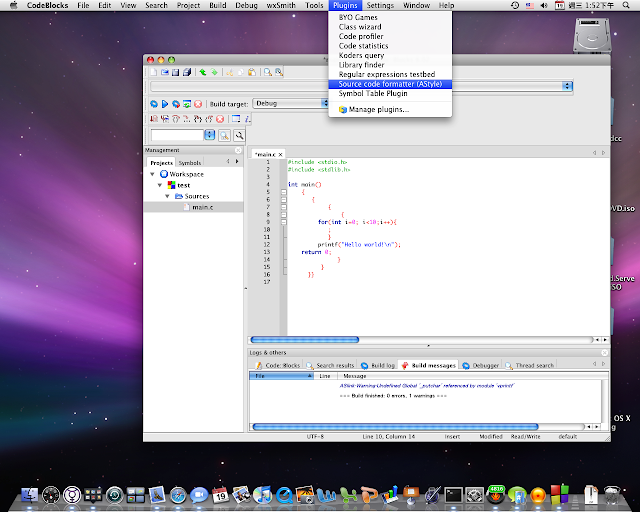The height and width of the screenshot is (512, 640).
Task: Click the Save all files icon
Action: click(187, 72)
